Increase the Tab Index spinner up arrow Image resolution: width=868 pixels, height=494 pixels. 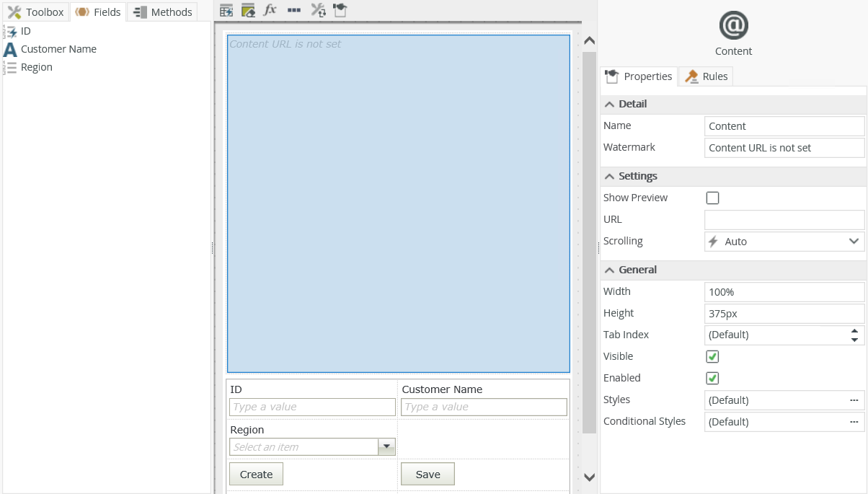point(854,330)
